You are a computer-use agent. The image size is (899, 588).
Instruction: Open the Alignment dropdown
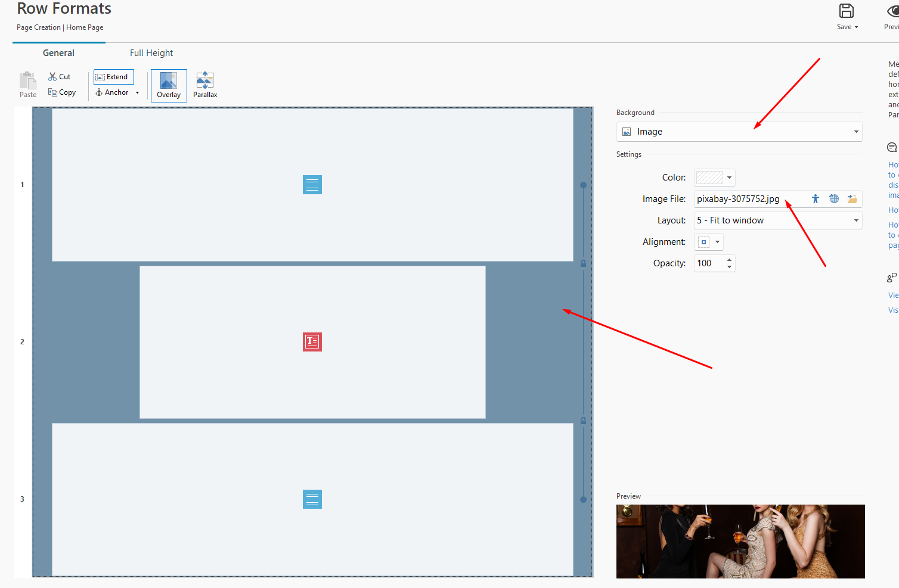click(717, 242)
